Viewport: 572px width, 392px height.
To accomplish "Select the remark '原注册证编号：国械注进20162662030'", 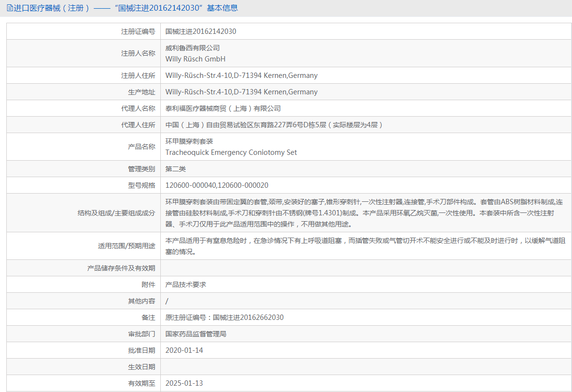I will [224, 317].
